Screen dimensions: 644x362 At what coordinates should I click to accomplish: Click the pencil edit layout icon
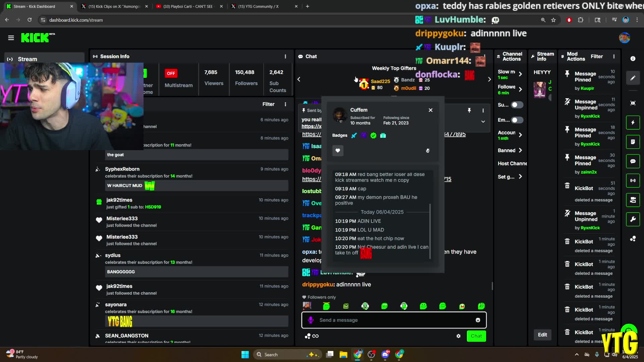[633, 78]
